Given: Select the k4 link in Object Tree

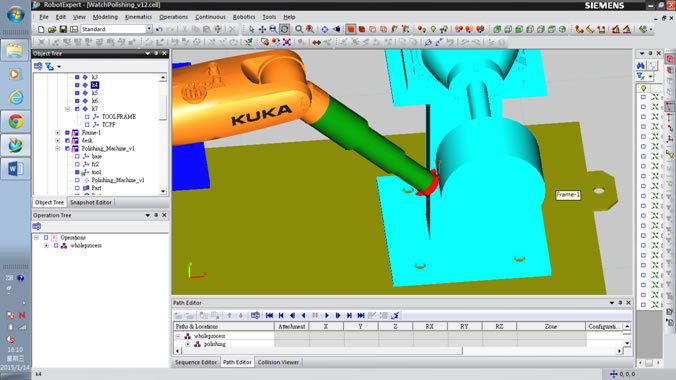Looking at the screenshot, I should coord(95,85).
